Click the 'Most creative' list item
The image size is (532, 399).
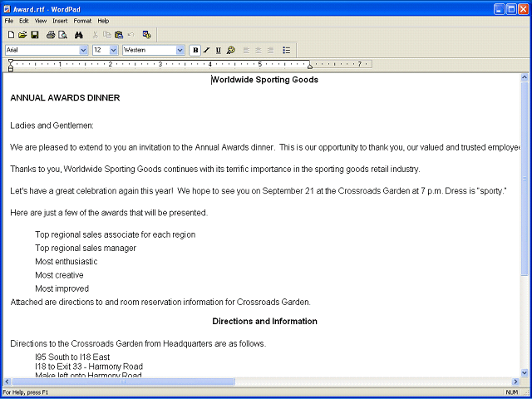tap(59, 275)
